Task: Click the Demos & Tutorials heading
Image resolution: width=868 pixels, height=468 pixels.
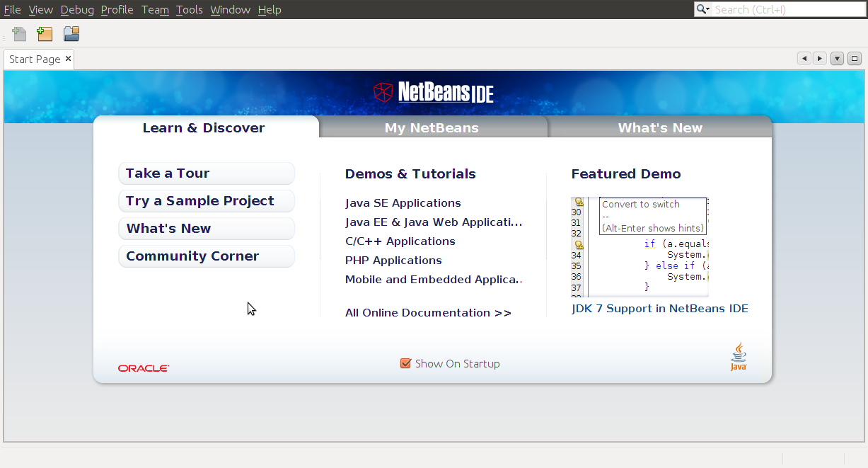Action: coord(410,174)
